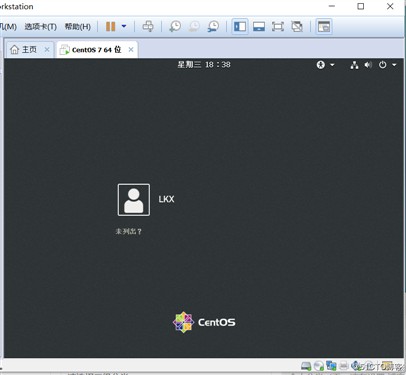This screenshot has width=406, height=375.
Task: Click the network icon in CentOS top bar
Action: click(354, 65)
